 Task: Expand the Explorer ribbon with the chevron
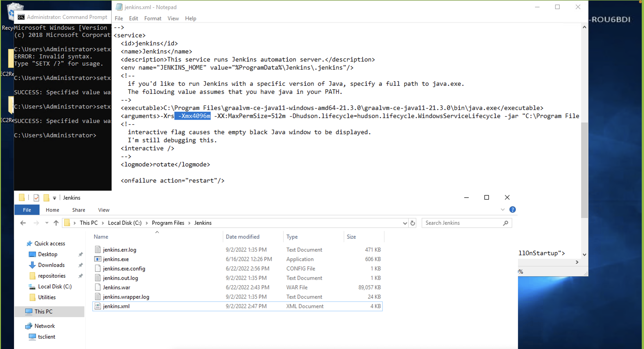coord(503,209)
